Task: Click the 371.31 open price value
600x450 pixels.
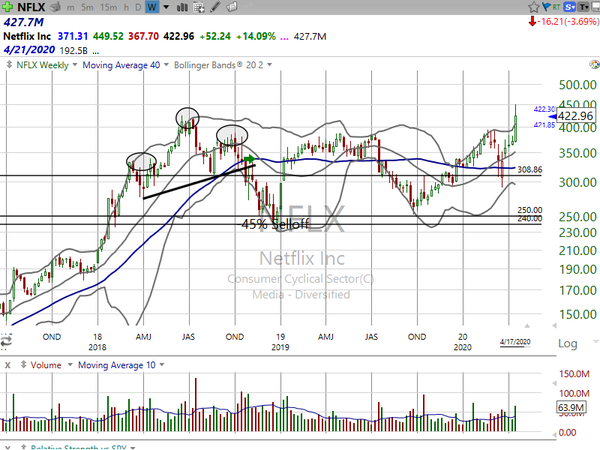Action: coord(73,36)
